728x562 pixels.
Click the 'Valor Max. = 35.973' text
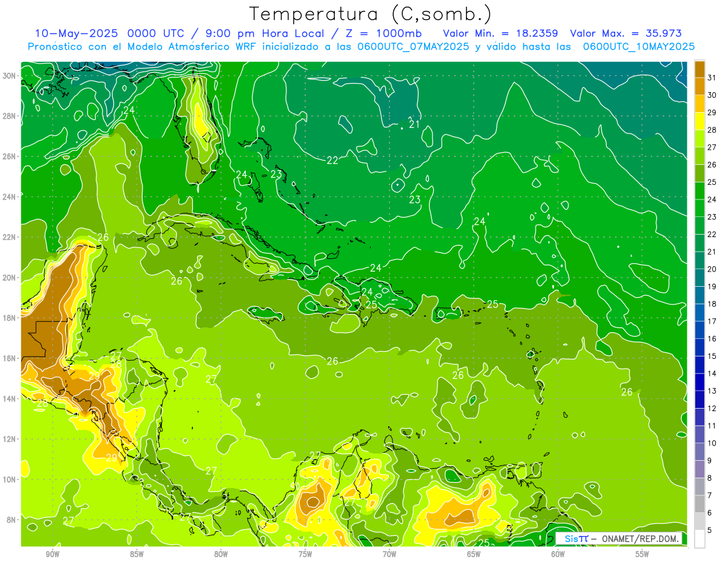626,33
